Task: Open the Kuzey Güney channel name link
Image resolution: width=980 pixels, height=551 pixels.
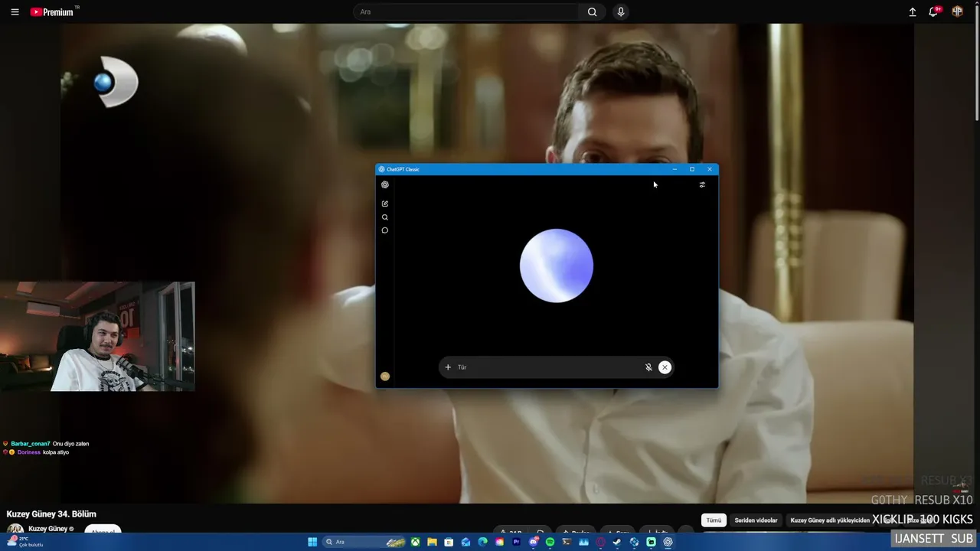Action: click(x=47, y=529)
